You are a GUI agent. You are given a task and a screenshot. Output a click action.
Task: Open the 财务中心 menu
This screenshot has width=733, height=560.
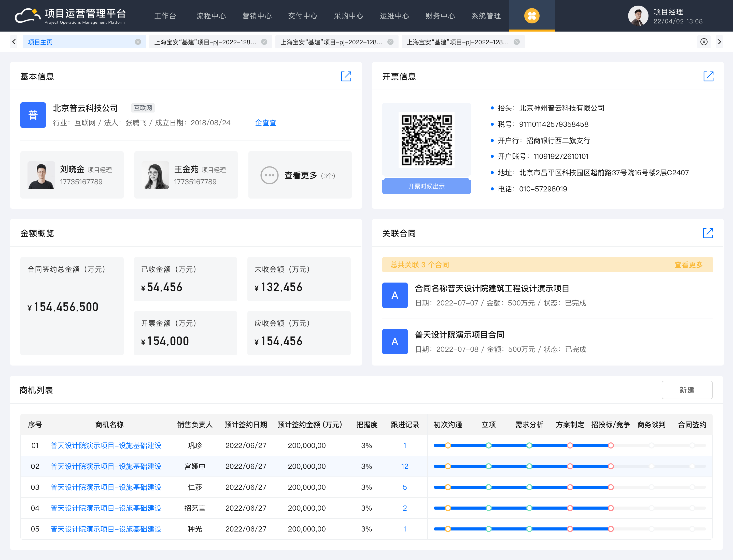pos(440,16)
